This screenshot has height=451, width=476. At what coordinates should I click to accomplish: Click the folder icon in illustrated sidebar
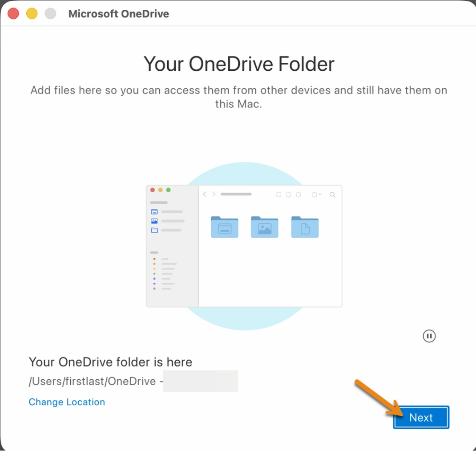154,230
